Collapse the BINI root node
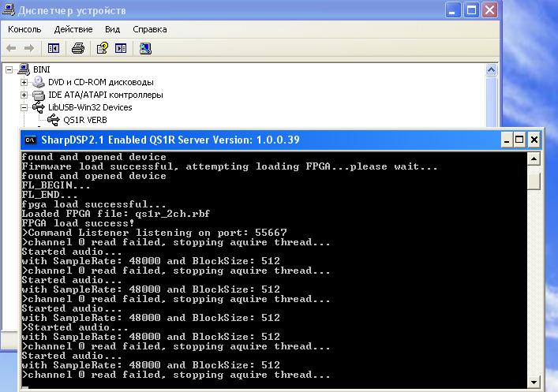 coord(9,69)
